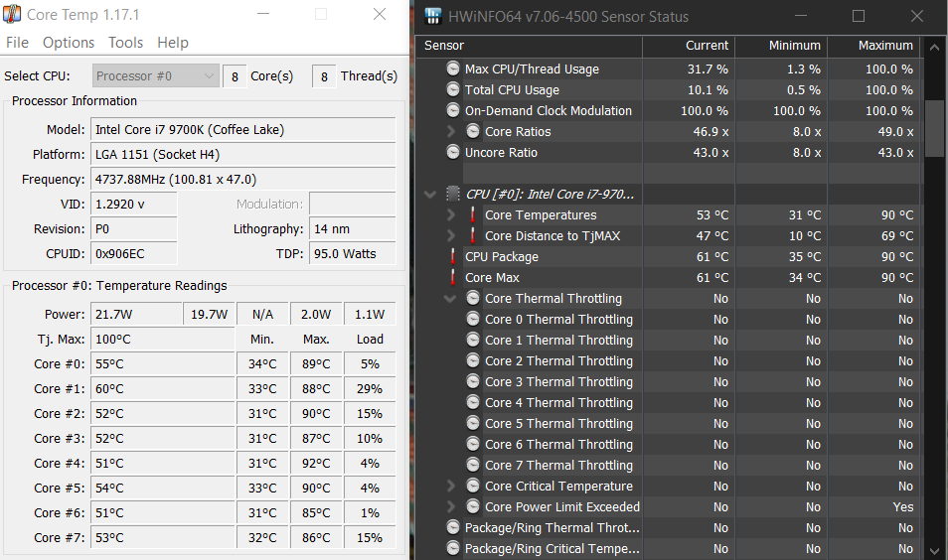Screen dimensions: 948x560
Task: Expand the Core Critical Temperature row
Action: coord(450,486)
